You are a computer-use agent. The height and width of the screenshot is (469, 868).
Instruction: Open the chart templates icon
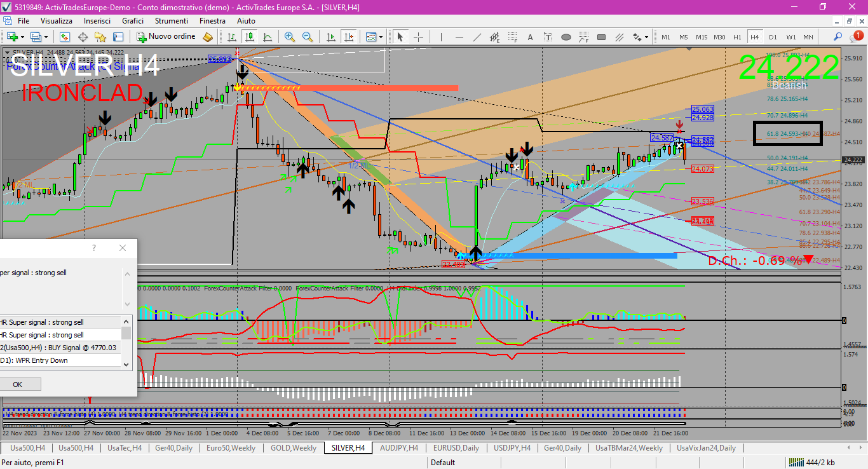pos(371,37)
